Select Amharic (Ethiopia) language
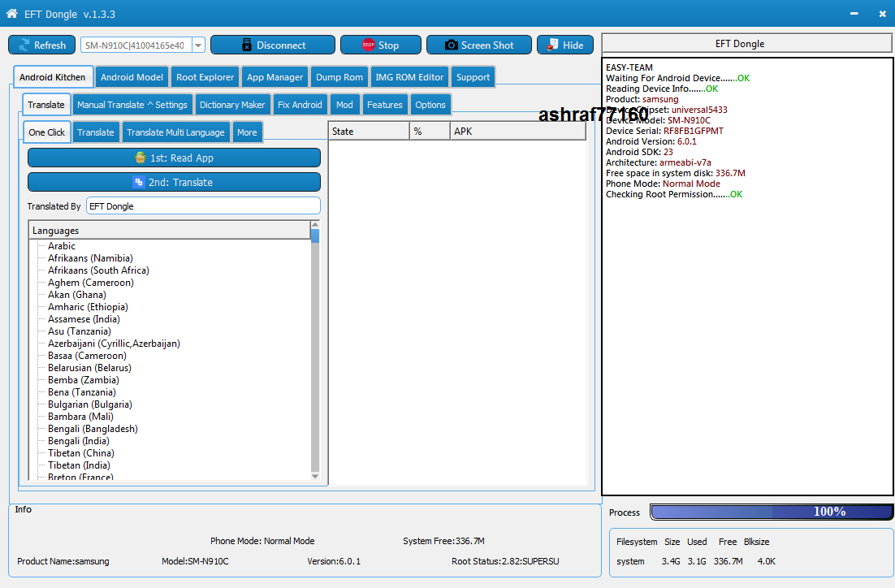Viewport: 895px width, 588px height. pos(88,306)
